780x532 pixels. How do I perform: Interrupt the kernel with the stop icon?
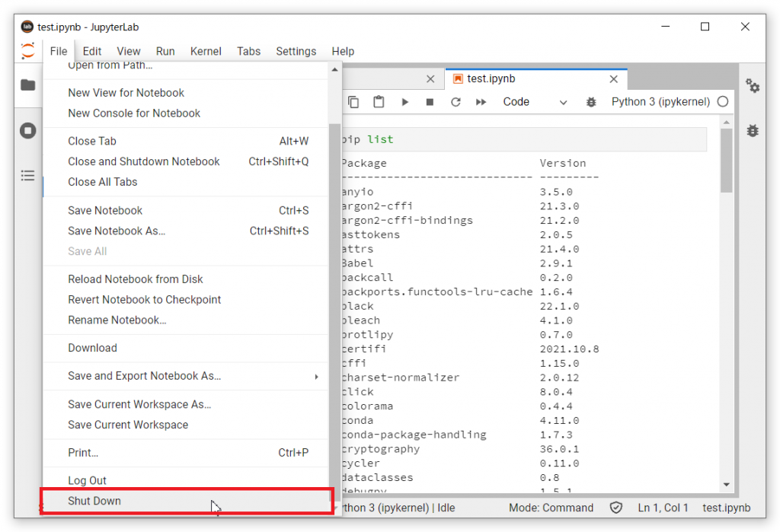tap(430, 101)
